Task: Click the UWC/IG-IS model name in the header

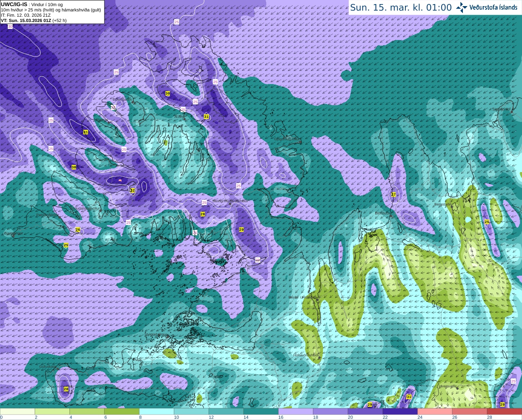Action: click(x=14, y=4)
